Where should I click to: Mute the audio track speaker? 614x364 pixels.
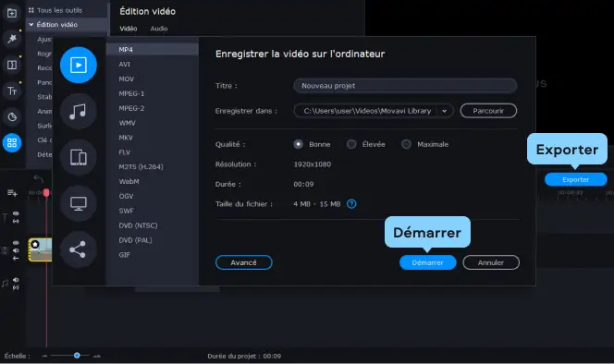click(x=16, y=280)
